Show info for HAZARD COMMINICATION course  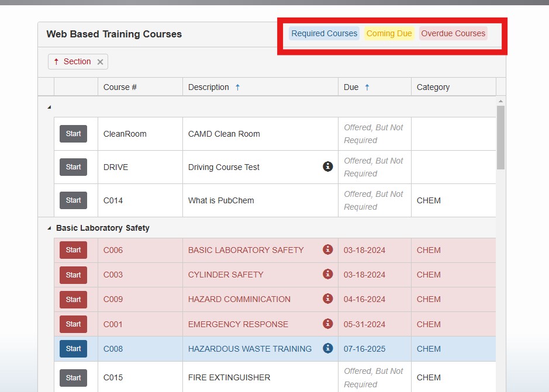[x=327, y=299]
